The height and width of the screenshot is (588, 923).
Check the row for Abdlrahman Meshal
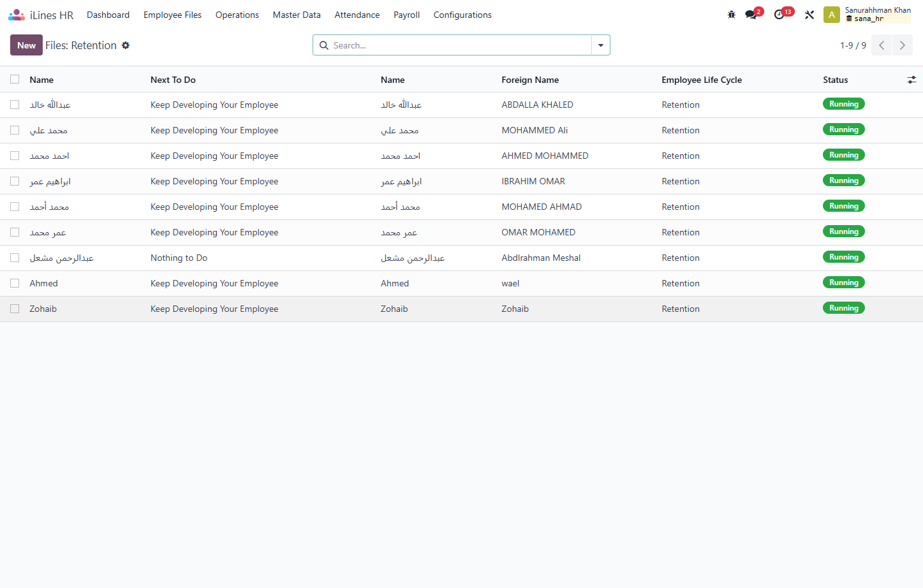[15, 258]
